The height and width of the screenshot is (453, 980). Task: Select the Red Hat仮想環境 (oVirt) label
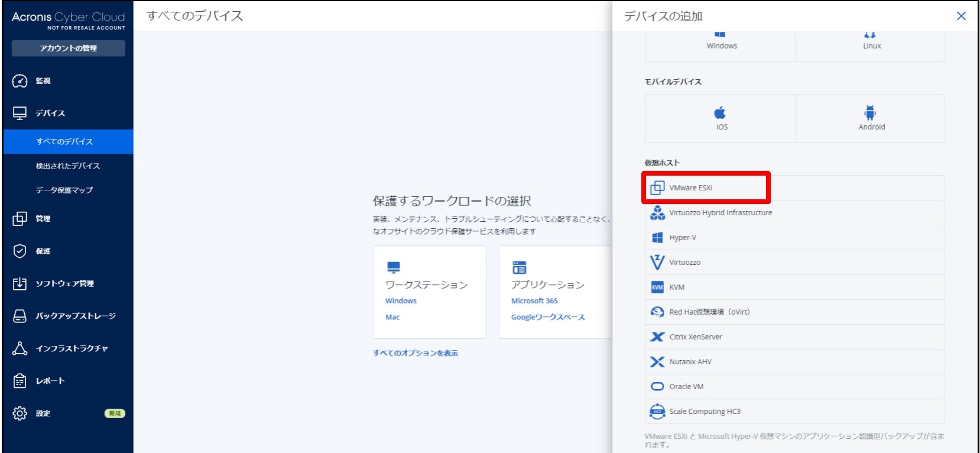(709, 312)
